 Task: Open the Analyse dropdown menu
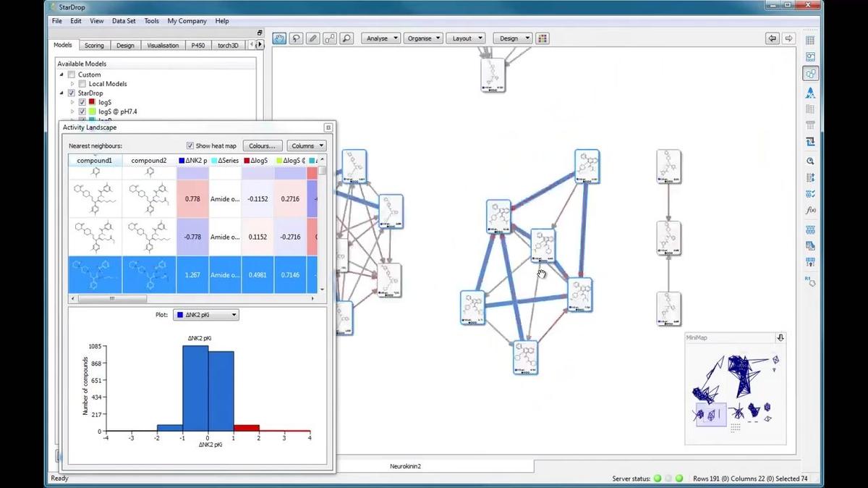coord(380,38)
